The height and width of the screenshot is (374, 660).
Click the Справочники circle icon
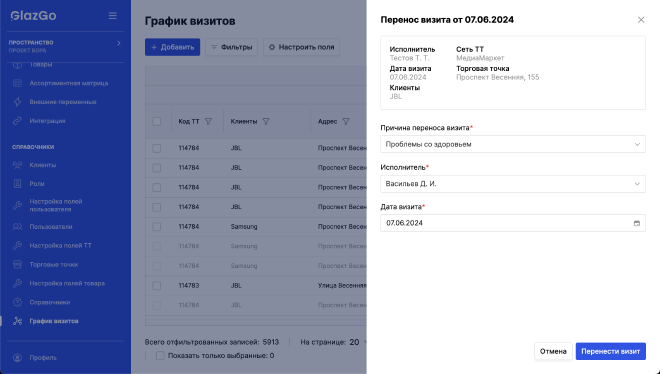17,302
